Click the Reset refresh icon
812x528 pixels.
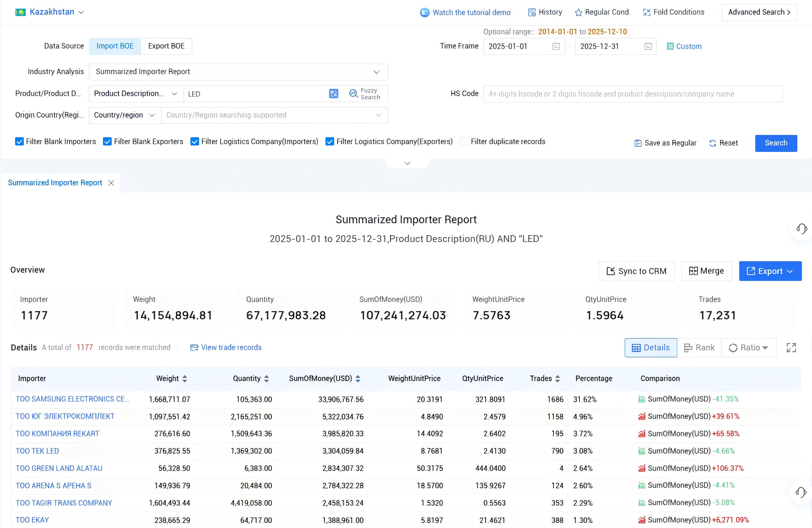pos(713,143)
